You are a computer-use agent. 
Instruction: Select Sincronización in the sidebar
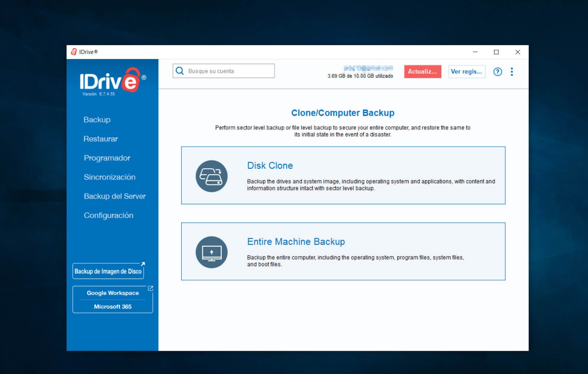(110, 177)
